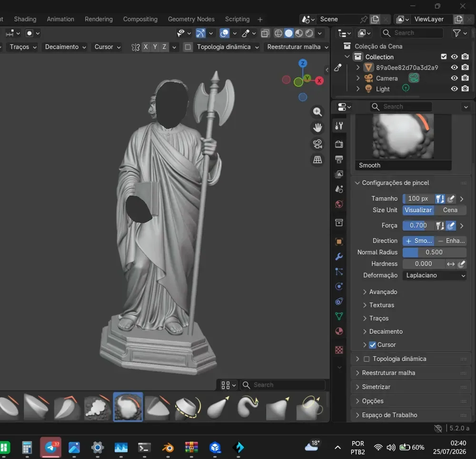The height and width of the screenshot is (459, 476).
Task: Click the brush asset Search field
Action: tap(283, 385)
